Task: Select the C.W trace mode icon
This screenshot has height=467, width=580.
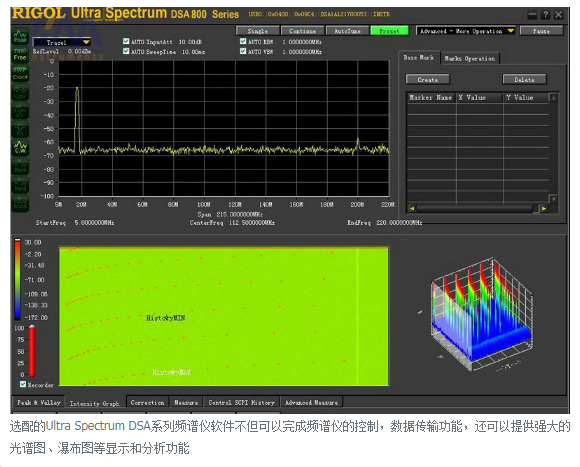Action: coord(20,147)
